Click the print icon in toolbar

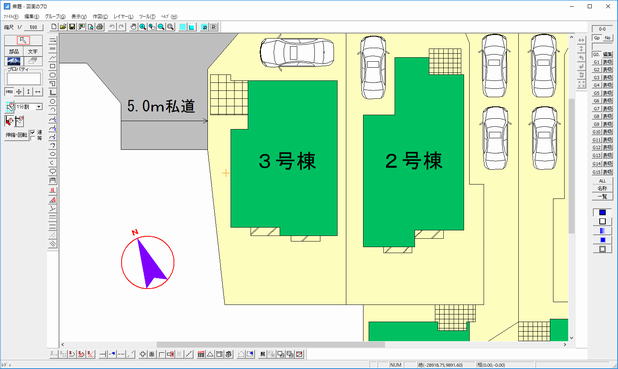(x=100, y=27)
